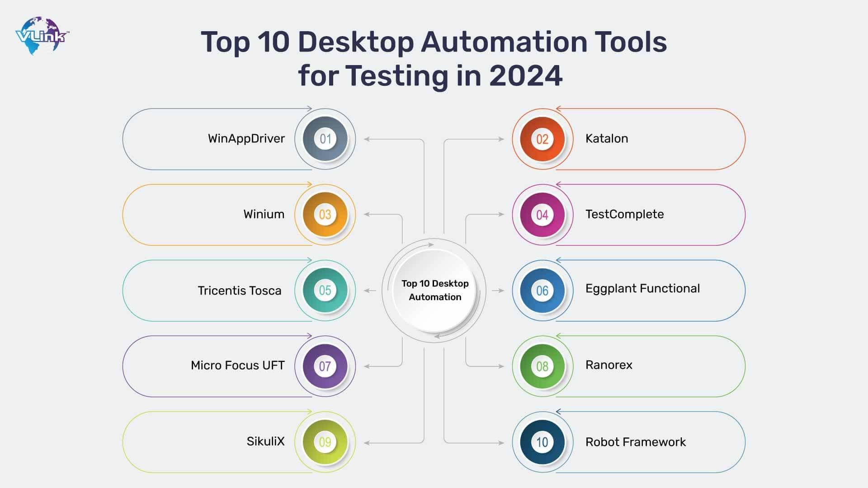Image resolution: width=868 pixels, height=488 pixels.
Task: Click the Top 10 Desktop Automation center node
Action: point(434,290)
